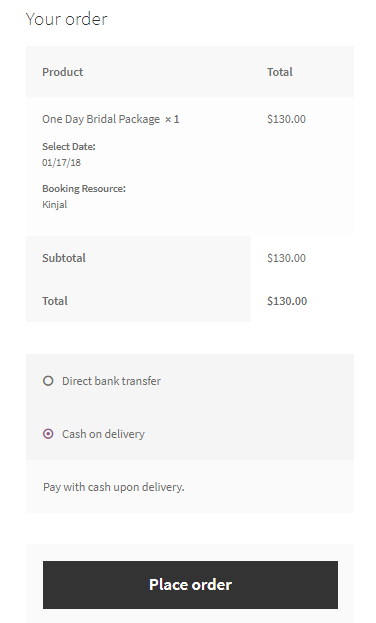Viewport: 376px width, 623px height.
Task: Click the One Day Bridal Package product name
Action: point(101,119)
